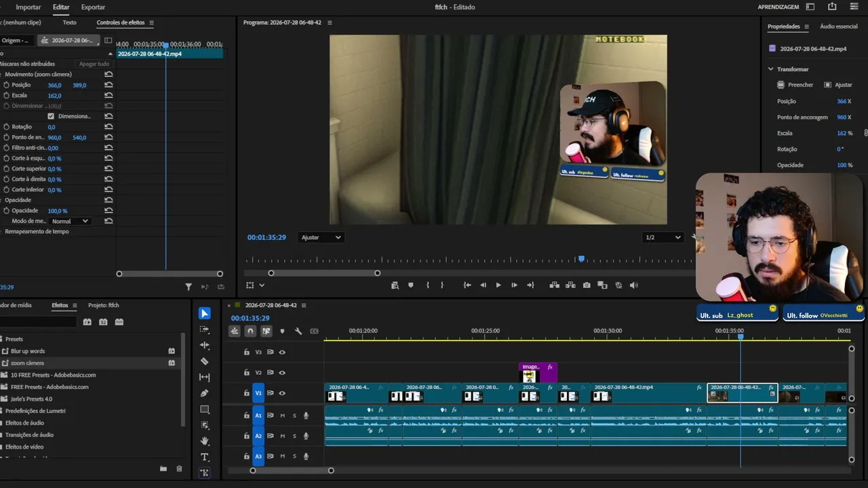Open the zoom câmera preset
Screen dimensions: 868x488
point(27,363)
